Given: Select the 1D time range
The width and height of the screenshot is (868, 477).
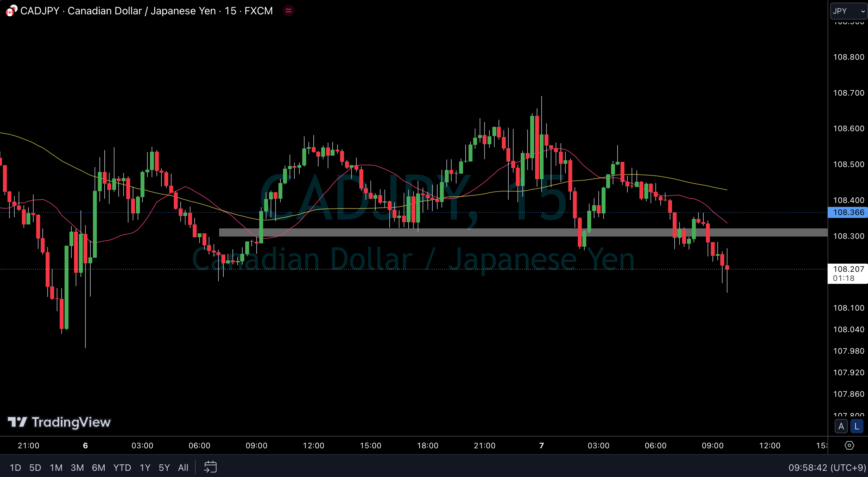Looking at the screenshot, I should point(15,468).
